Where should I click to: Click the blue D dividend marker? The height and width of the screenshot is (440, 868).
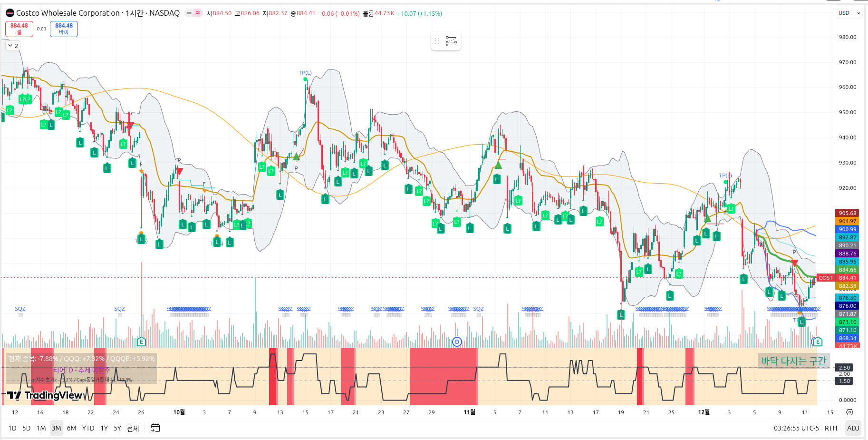pyautogui.click(x=457, y=342)
